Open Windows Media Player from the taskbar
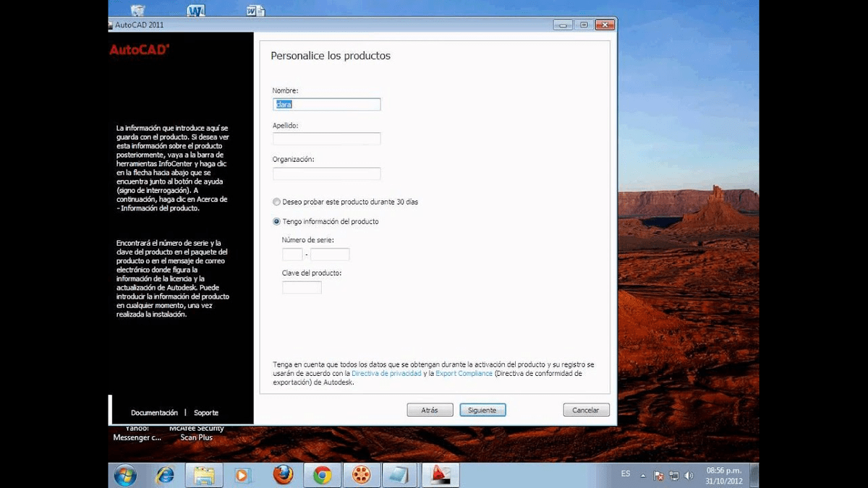This screenshot has height=488, width=868. point(243,475)
